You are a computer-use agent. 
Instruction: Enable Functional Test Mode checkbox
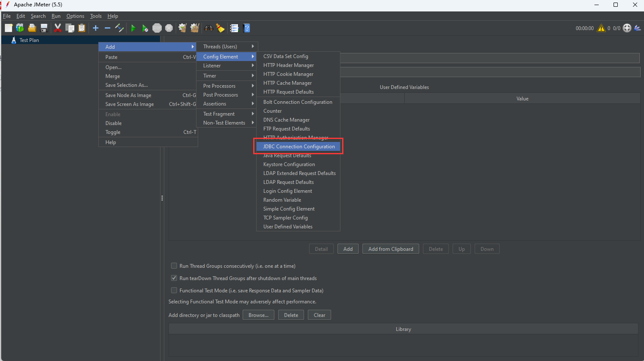(x=174, y=290)
